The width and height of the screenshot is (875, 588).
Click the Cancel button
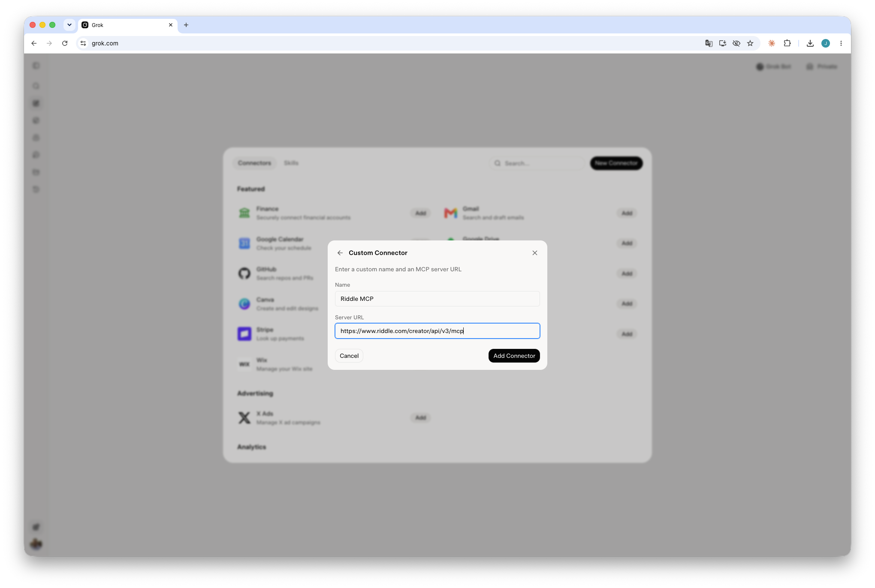pyautogui.click(x=349, y=356)
